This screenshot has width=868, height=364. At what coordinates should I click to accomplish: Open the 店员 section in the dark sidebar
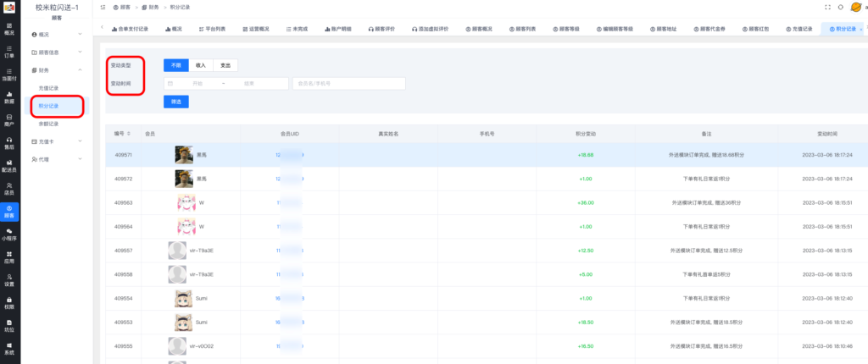[x=9, y=189]
